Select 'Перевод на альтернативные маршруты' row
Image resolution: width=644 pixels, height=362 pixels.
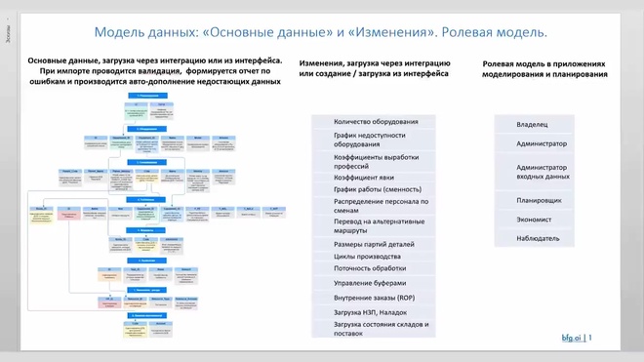pos(374,226)
